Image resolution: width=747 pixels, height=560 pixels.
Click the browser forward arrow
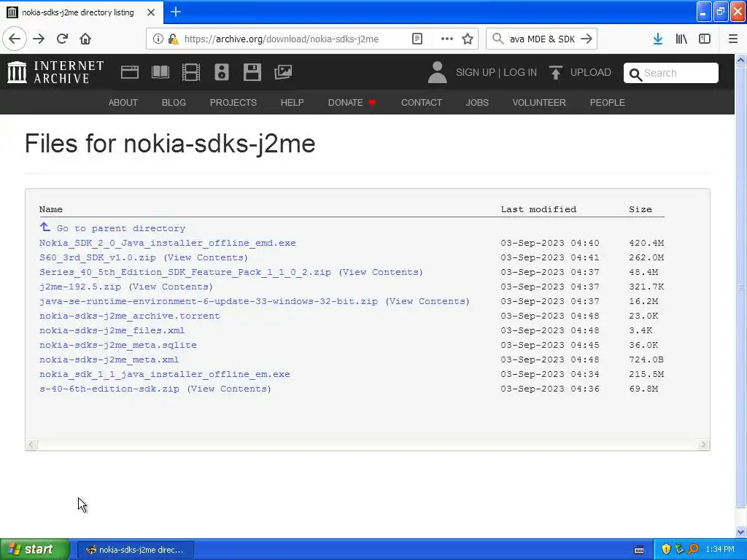[x=39, y=39]
